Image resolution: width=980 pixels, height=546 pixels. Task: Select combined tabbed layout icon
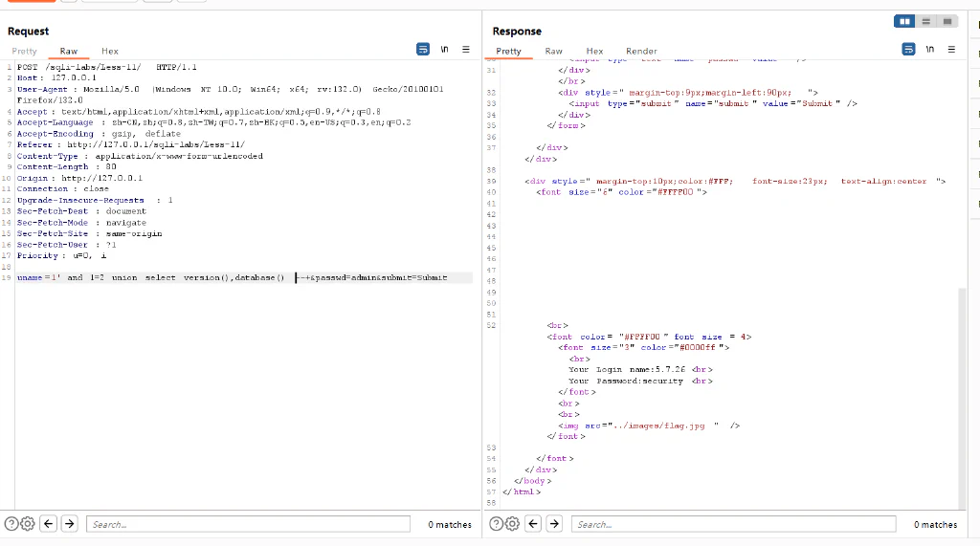click(947, 21)
